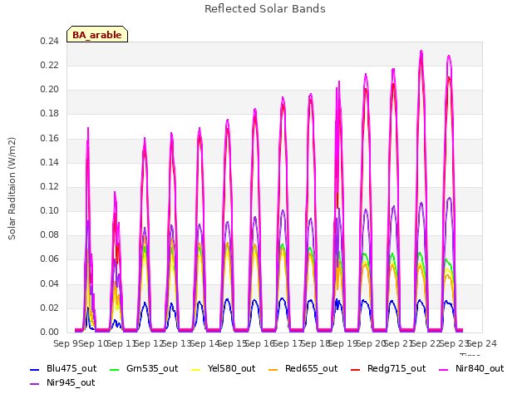The image size is (532, 399).
Task: Click the green Grn535_out legend swatch
Action: coord(115,369)
